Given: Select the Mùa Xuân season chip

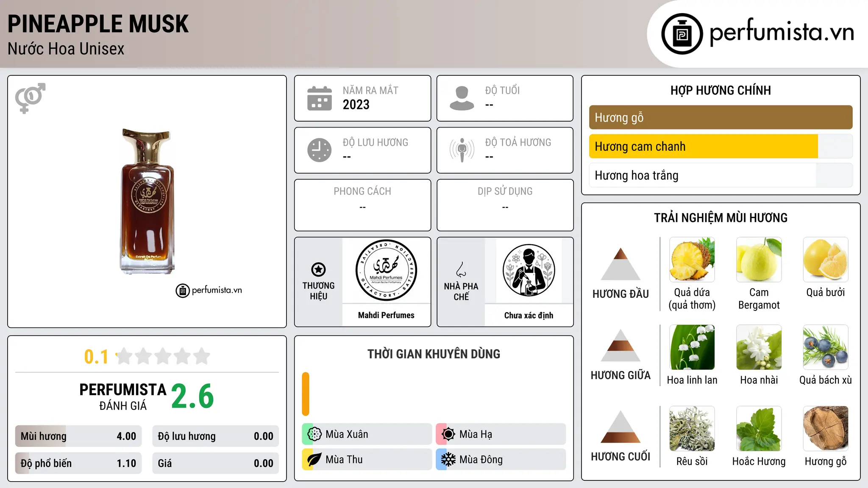Looking at the screenshot, I should [367, 434].
